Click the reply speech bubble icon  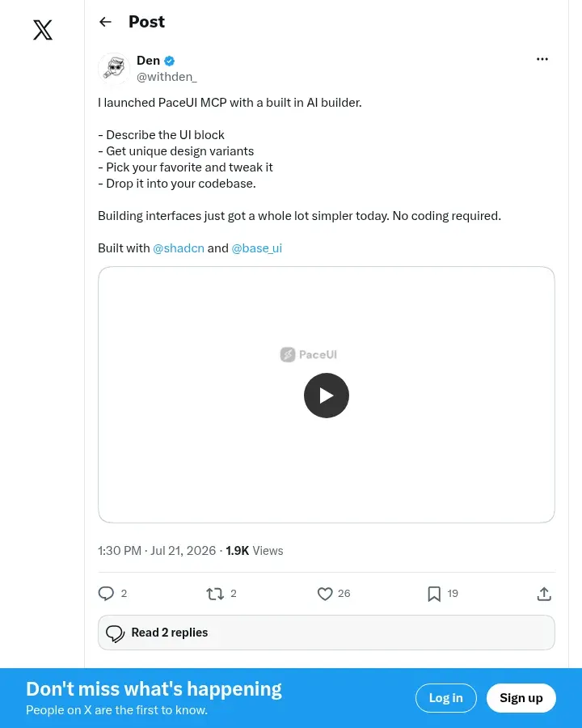coord(106,594)
